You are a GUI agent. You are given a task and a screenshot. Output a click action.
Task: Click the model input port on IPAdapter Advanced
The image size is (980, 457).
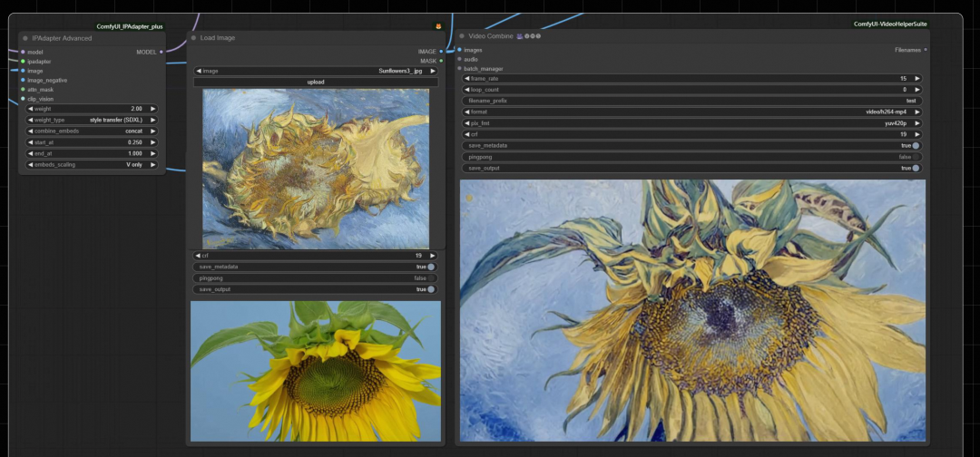point(23,52)
